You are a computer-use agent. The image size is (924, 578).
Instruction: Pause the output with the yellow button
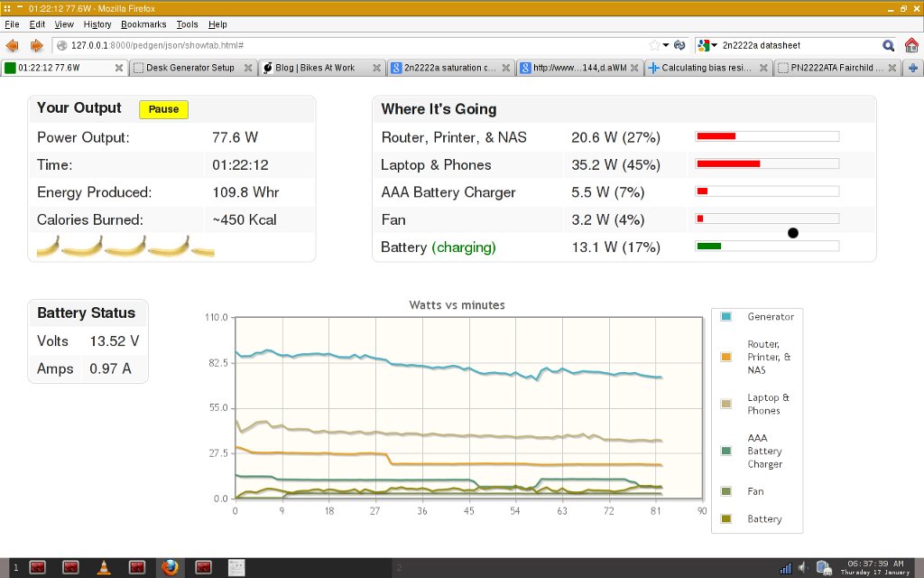click(x=164, y=109)
